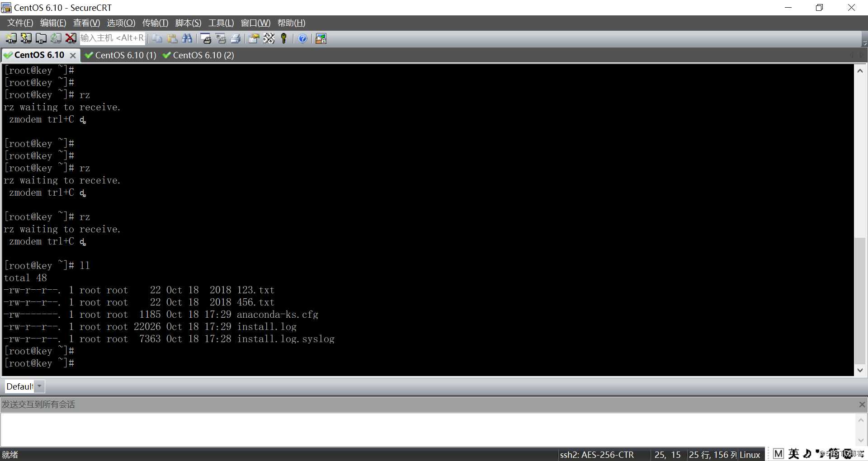
Task: Close the 发送交互到所有会话 chat panel
Action: tap(862, 405)
